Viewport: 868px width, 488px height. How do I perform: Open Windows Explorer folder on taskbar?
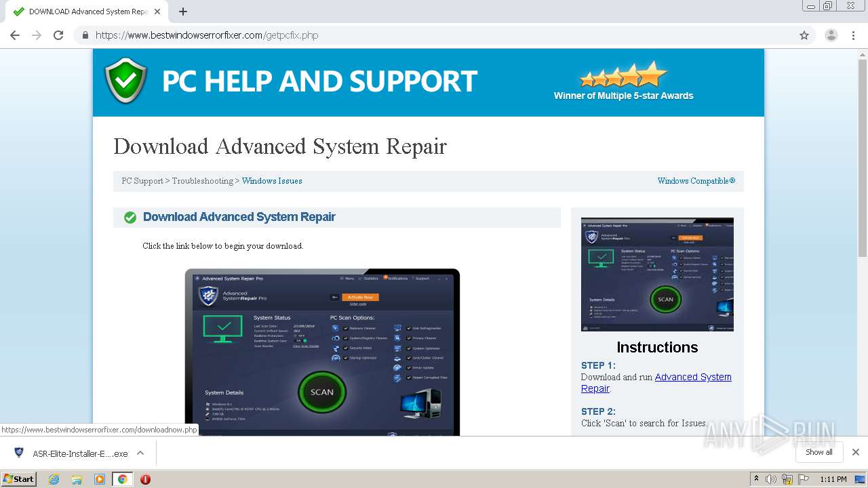tap(77, 479)
